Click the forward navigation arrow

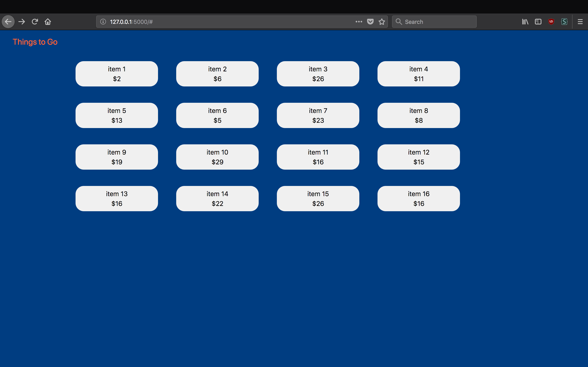[x=22, y=22]
